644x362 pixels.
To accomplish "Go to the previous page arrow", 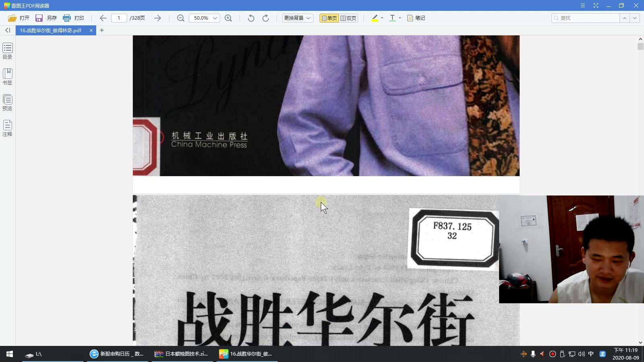I will click(103, 18).
